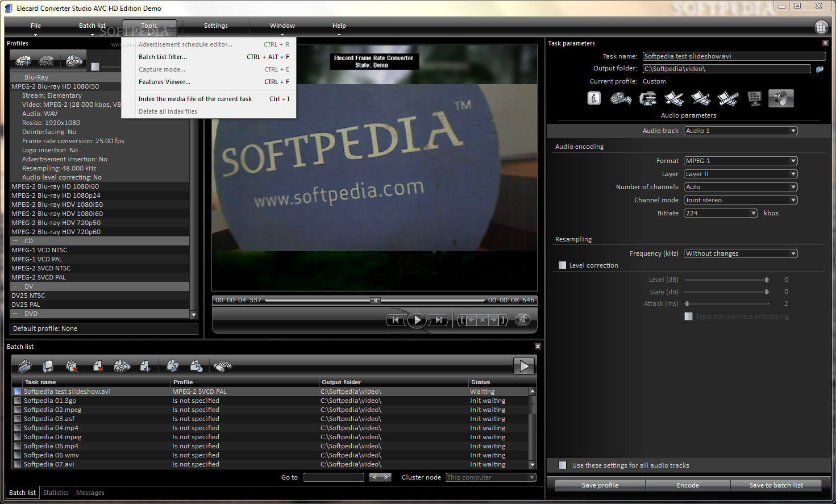Open the Channel mode dropdown
The height and width of the screenshot is (504, 836).
(x=741, y=200)
